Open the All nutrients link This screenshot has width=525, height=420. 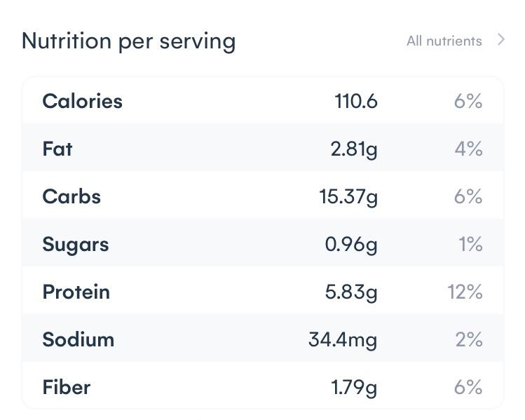[x=444, y=41]
